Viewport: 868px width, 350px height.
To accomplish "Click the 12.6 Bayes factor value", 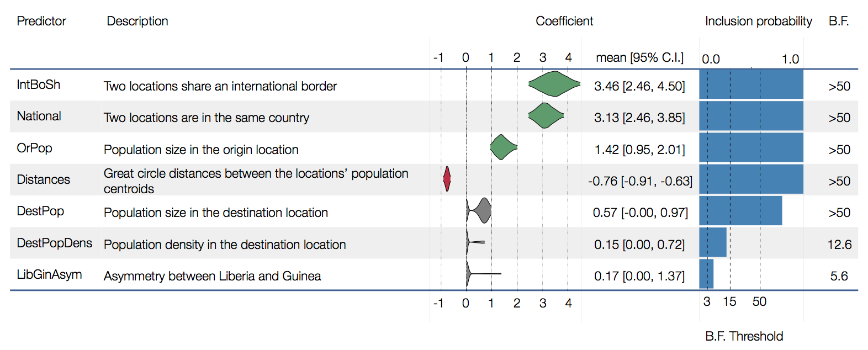I will tap(839, 244).
